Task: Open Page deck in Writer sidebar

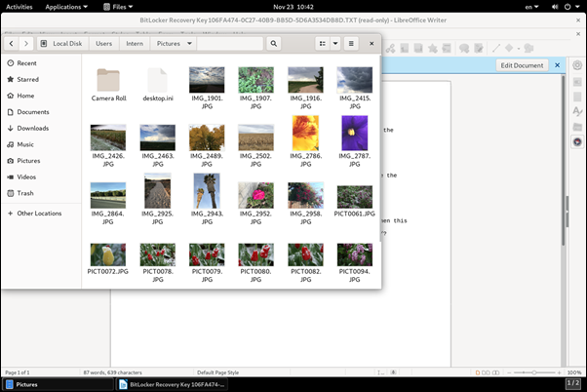Action: (577, 97)
